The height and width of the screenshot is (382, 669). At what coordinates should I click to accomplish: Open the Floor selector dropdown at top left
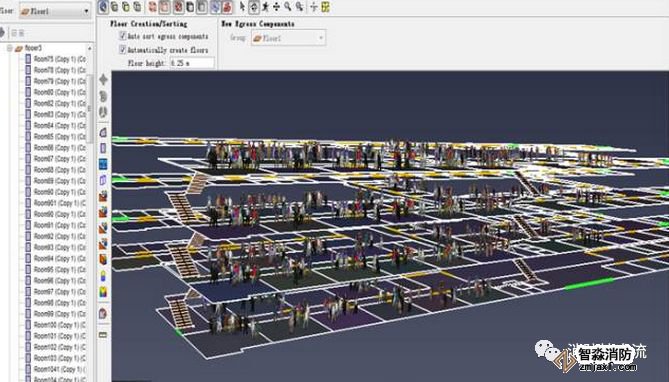point(55,11)
